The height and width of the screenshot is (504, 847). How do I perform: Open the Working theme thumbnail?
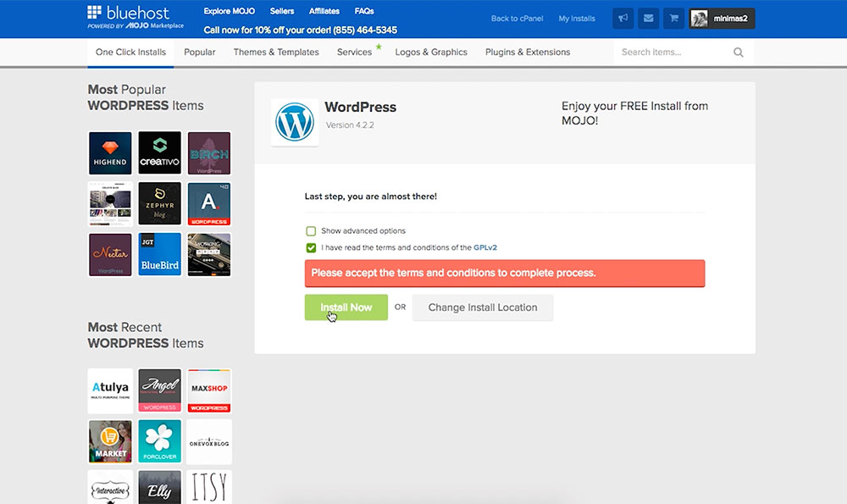pyautogui.click(x=209, y=255)
